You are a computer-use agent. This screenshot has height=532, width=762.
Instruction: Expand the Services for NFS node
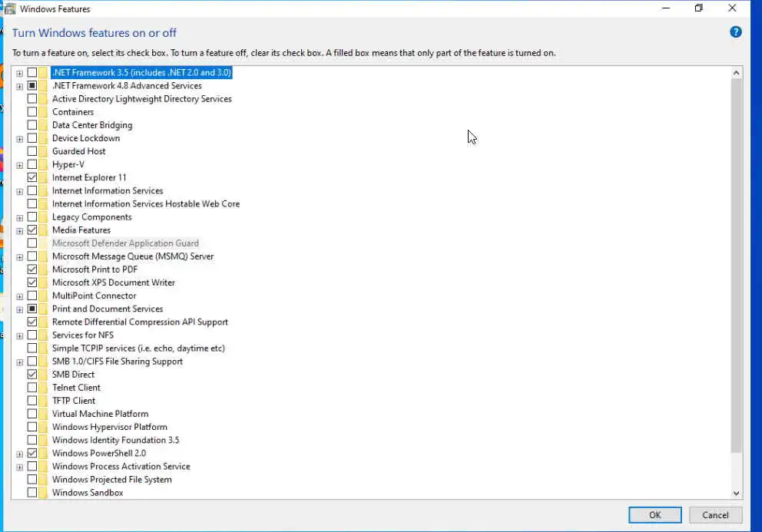pyautogui.click(x=19, y=335)
